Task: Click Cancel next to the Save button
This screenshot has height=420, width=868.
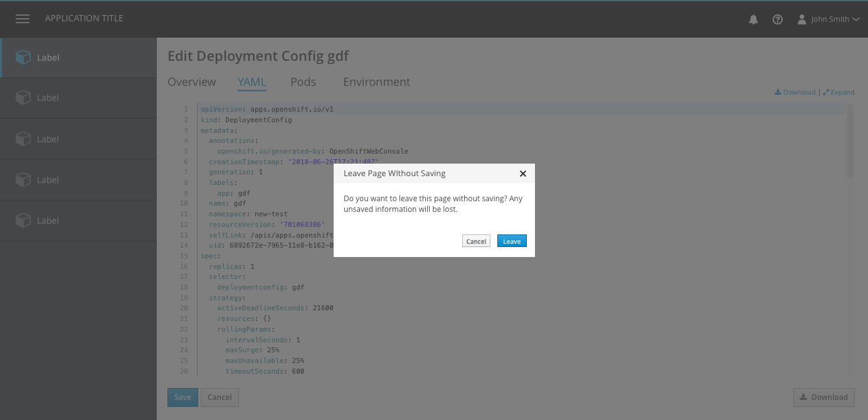Action: [220, 397]
